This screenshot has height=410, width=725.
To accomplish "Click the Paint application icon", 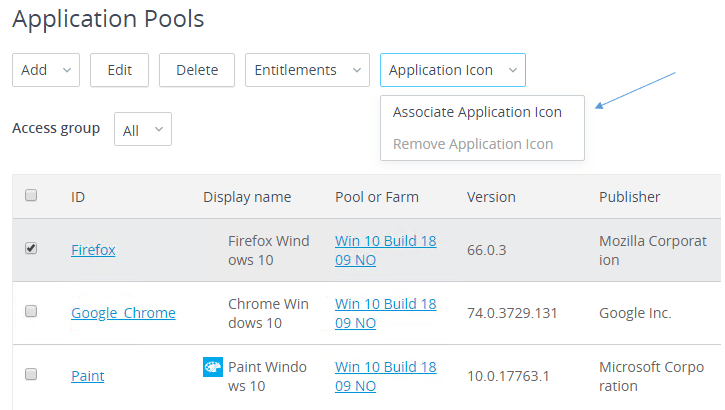I will coord(213,367).
